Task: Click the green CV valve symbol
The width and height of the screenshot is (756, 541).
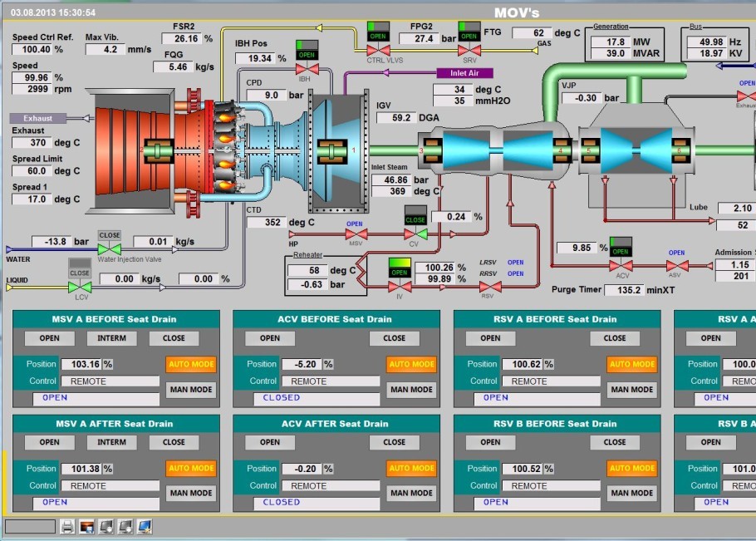Action: coord(415,234)
